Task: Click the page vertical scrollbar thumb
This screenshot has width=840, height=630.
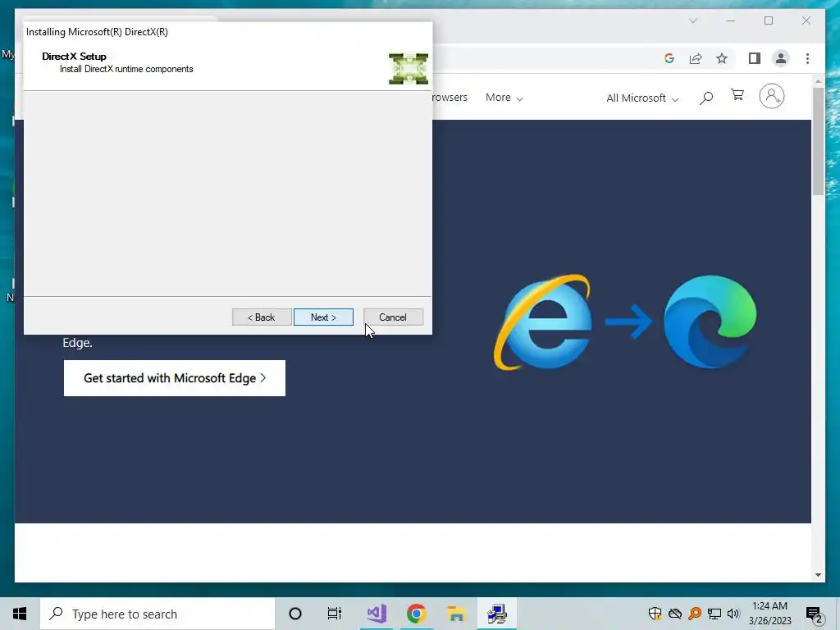Action: tap(818, 141)
